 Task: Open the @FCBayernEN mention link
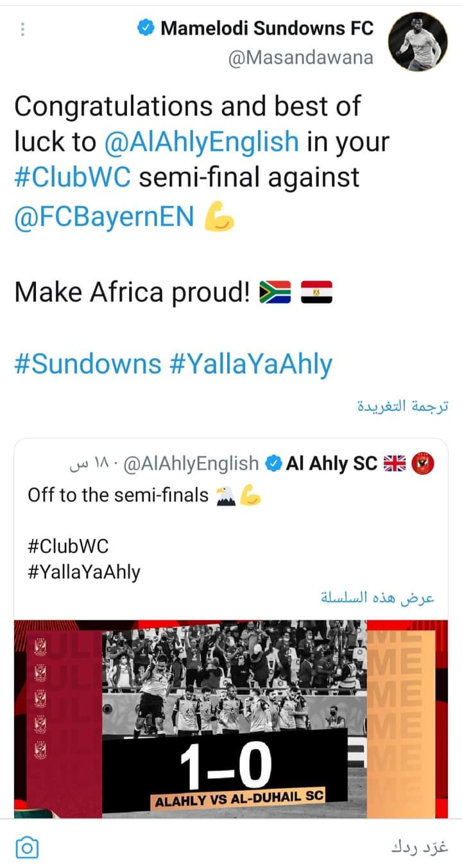pyautogui.click(x=103, y=217)
